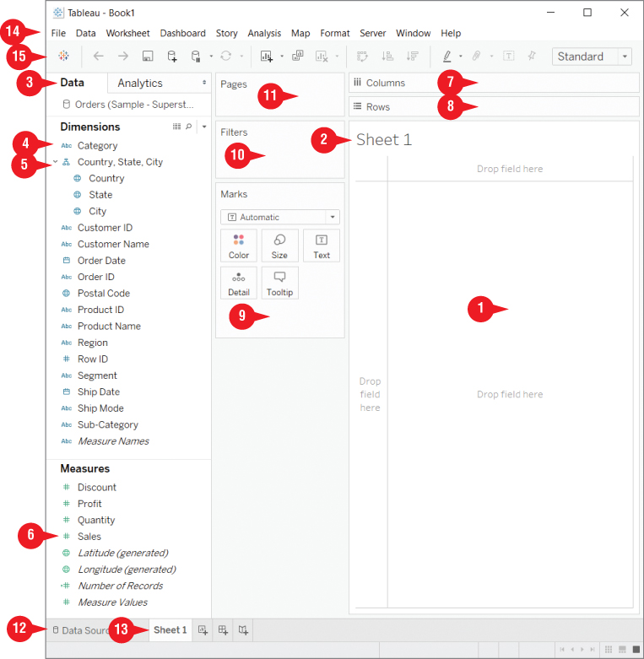Open the dropdown arrow beside Pause Auto Updates
The image size is (644, 659).
click(x=211, y=56)
